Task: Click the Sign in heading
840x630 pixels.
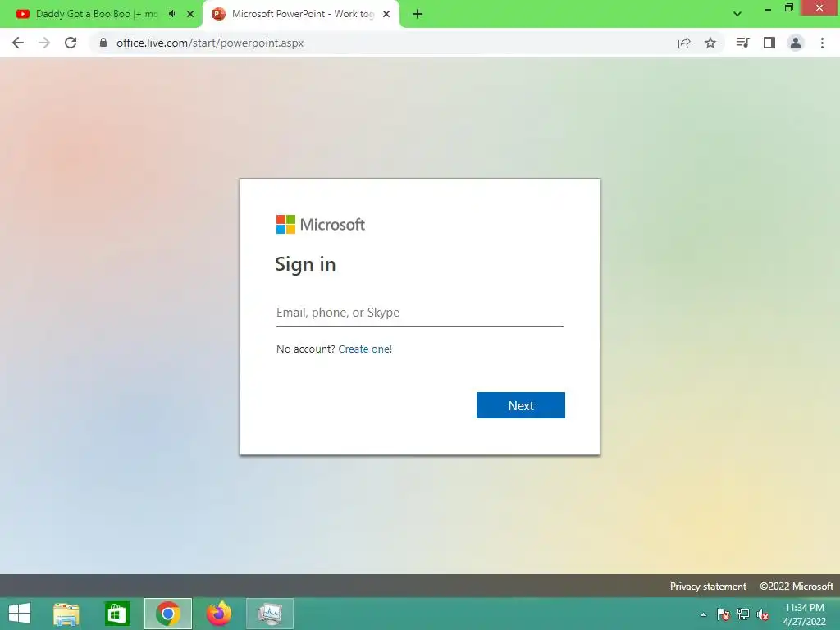Action: [x=305, y=265]
